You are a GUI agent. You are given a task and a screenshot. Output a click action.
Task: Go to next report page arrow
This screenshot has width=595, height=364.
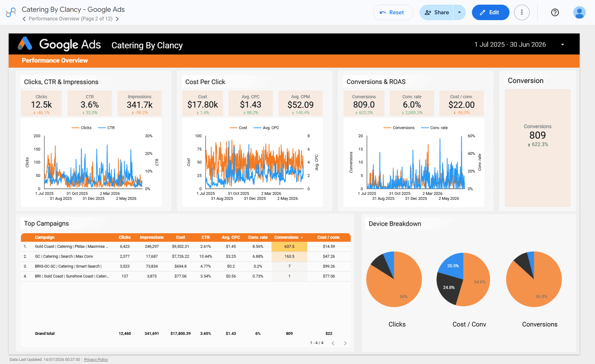tap(117, 19)
